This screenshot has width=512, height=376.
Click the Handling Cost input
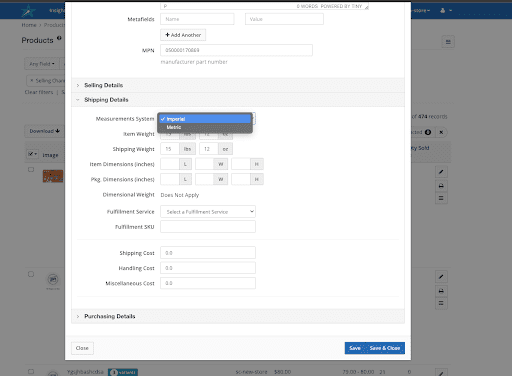208,268
